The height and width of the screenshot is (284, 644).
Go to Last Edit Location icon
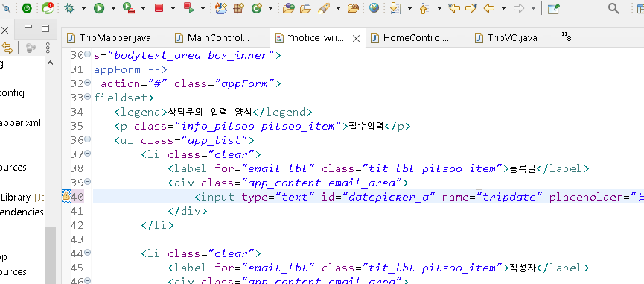(x=454, y=7)
